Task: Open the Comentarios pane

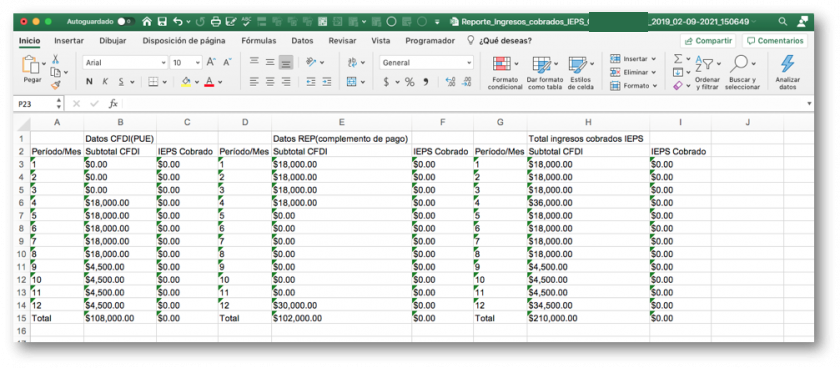Action: point(775,41)
